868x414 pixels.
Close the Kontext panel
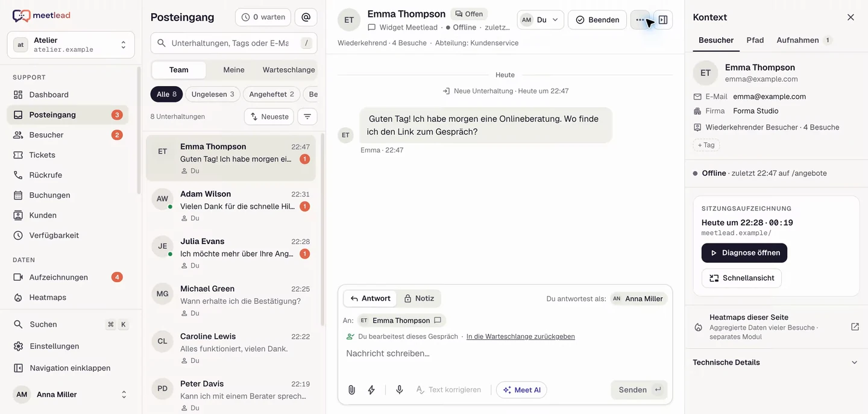coord(851,17)
